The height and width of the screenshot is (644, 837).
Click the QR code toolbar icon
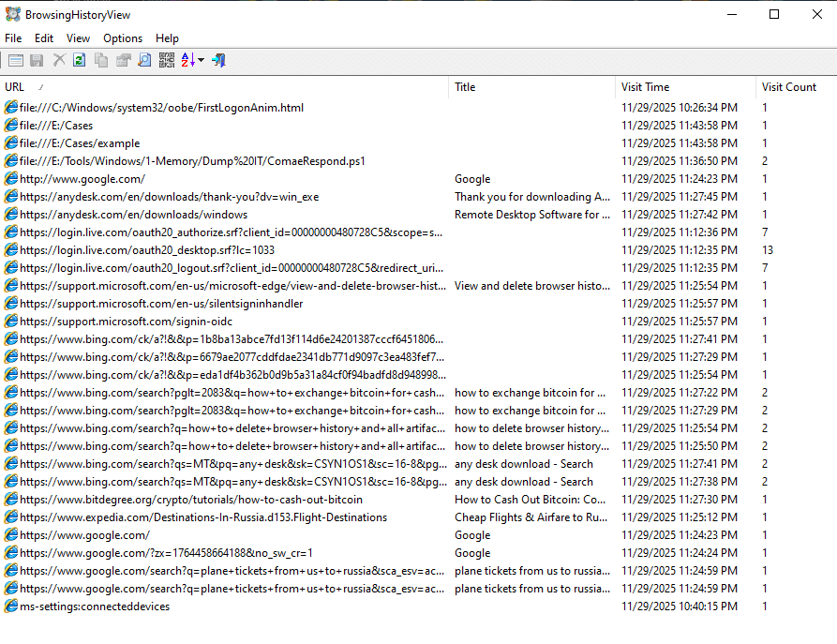166,59
